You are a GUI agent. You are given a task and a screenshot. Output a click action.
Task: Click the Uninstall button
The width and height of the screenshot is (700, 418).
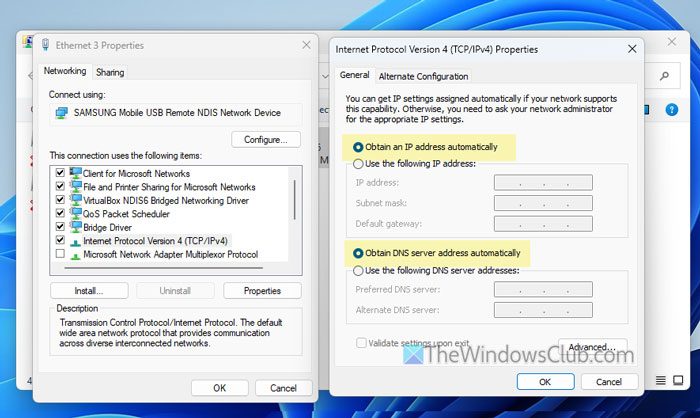pyautogui.click(x=175, y=291)
